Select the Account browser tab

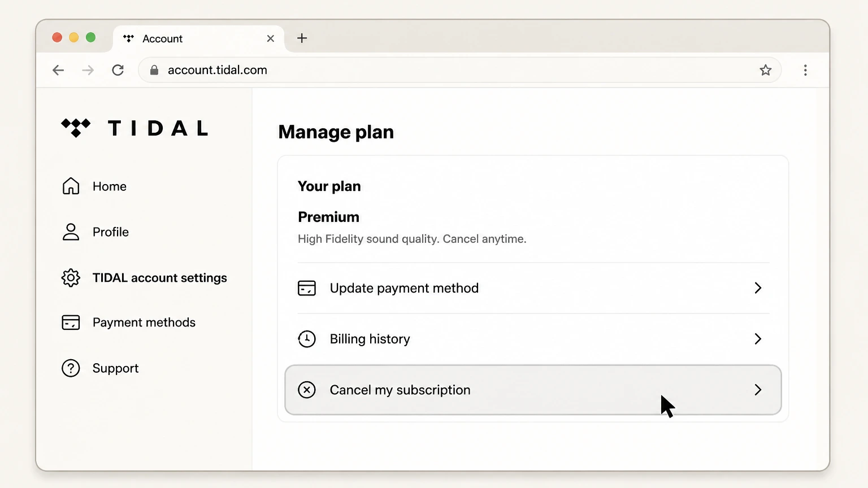tap(198, 38)
